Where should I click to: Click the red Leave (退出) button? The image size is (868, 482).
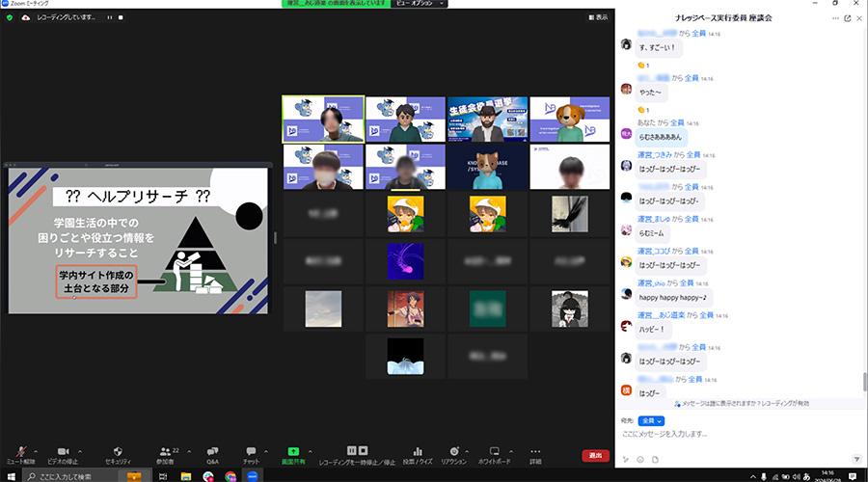point(595,455)
